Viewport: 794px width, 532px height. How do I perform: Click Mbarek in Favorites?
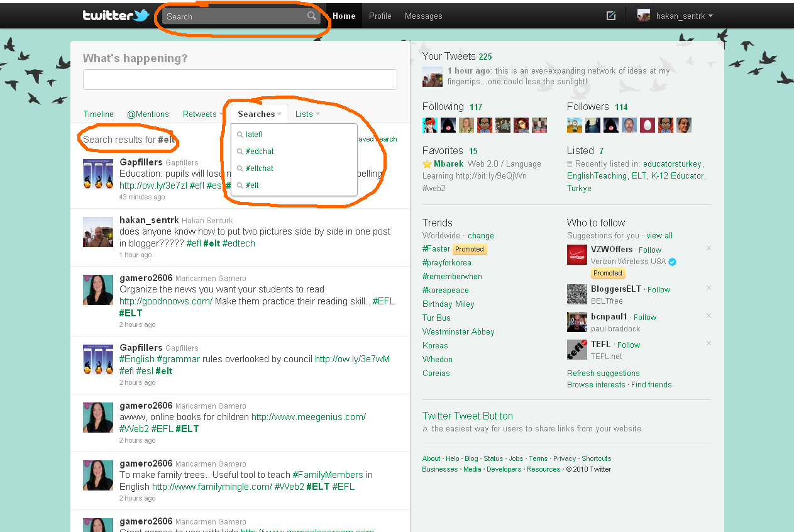[x=448, y=163]
